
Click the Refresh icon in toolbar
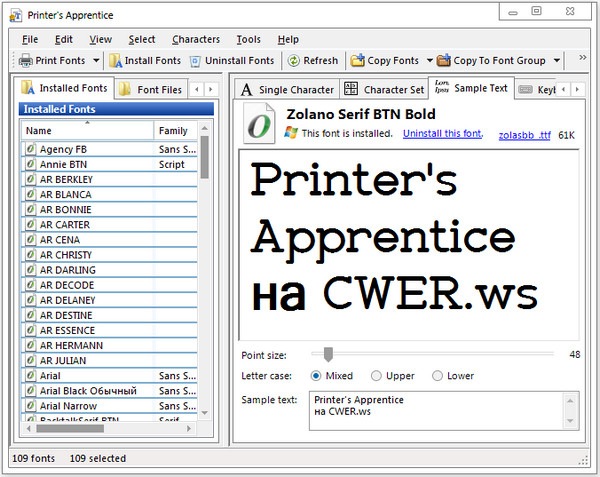coord(294,61)
